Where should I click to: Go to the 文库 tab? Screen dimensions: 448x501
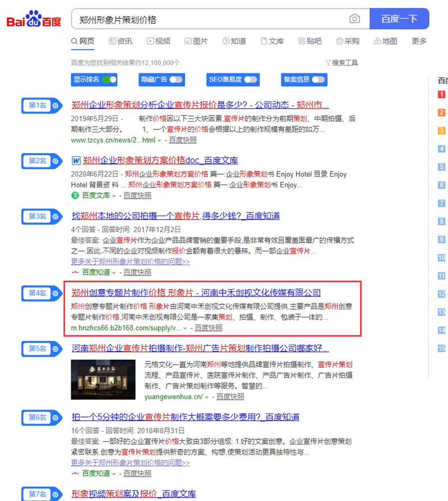coord(272,41)
